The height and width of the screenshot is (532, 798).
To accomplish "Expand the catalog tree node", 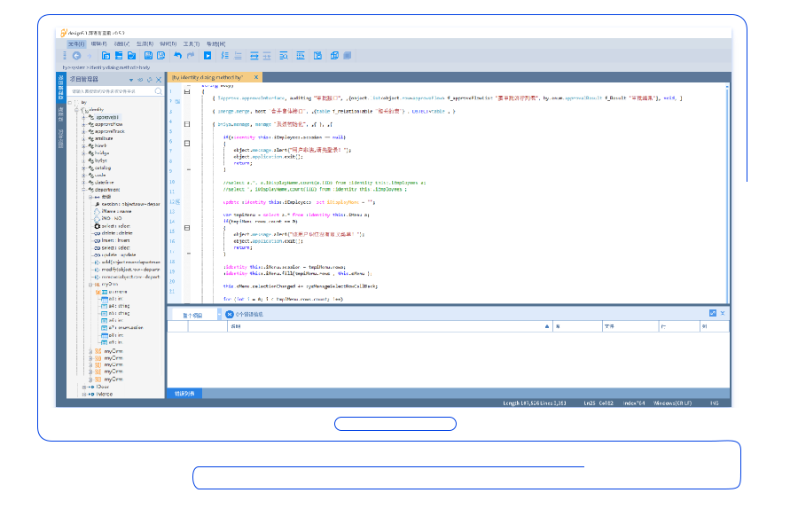I will click(x=84, y=168).
